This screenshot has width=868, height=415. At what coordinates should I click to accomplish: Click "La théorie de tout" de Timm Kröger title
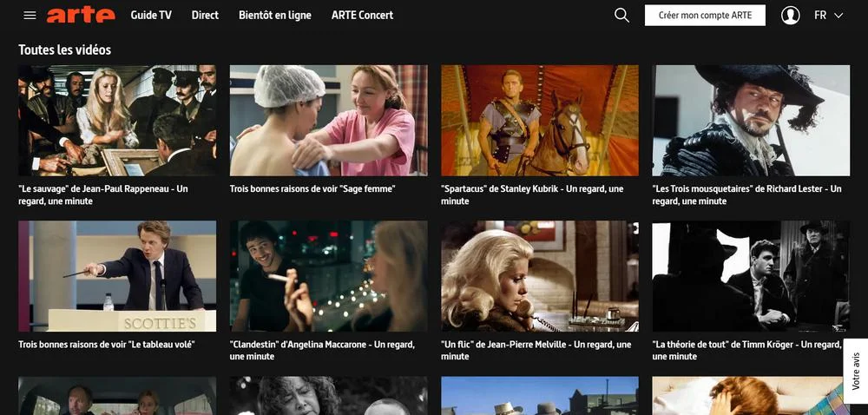[746, 350]
